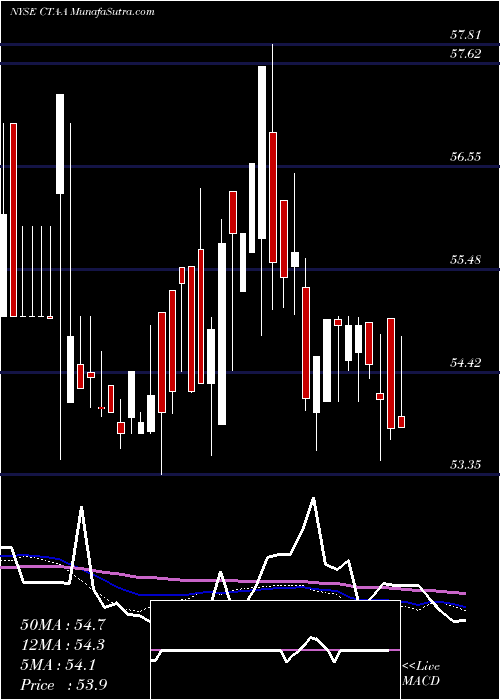500x700 pixels.
Task: Click the 55.48 price level label
Action: point(466,259)
